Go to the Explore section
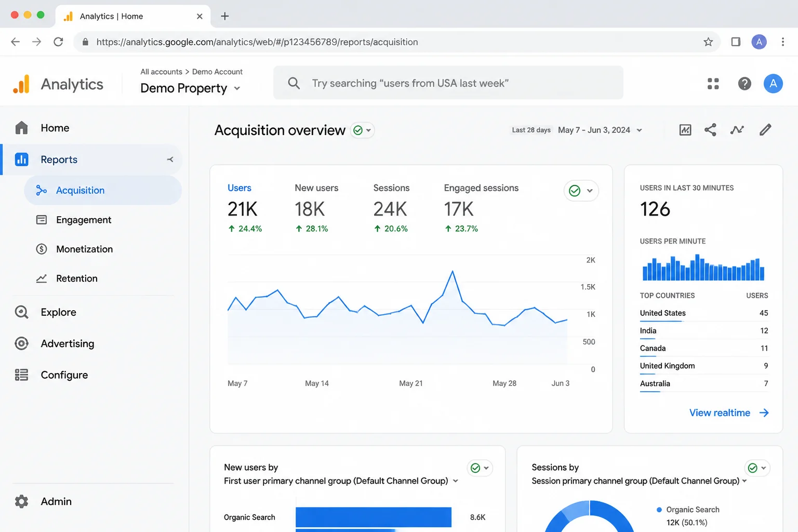The image size is (798, 532). pyautogui.click(x=58, y=312)
